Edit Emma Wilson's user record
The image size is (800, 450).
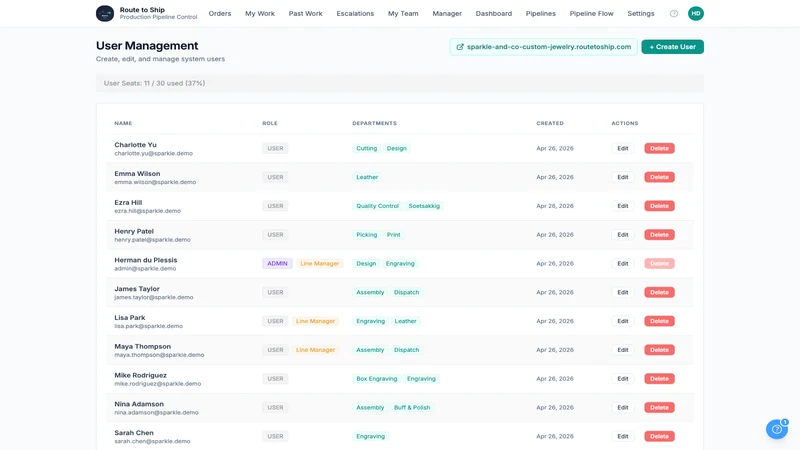click(x=623, y=177)
